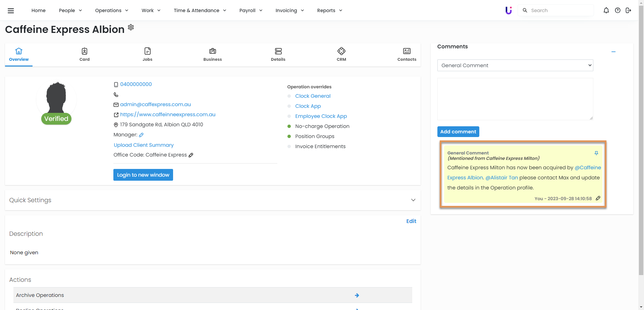Image resolution: width=644 pixels, height=310 pixels.
Task: Click the Login to new window button
Action: click(143, 175)
